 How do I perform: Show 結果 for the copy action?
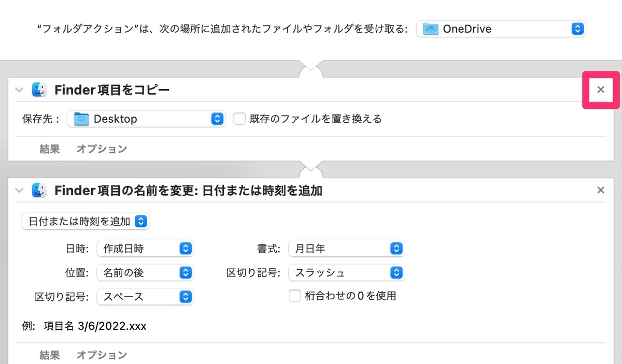49,149
